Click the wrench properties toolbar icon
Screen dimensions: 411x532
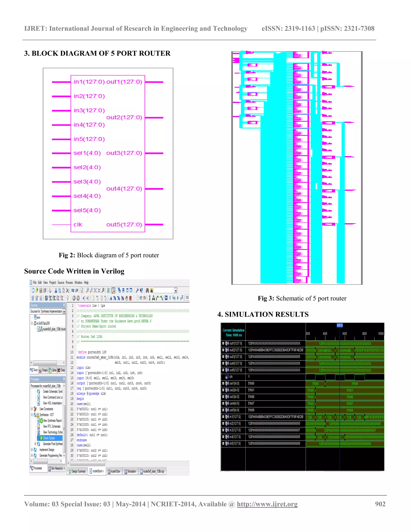click(x=137, y=290)
